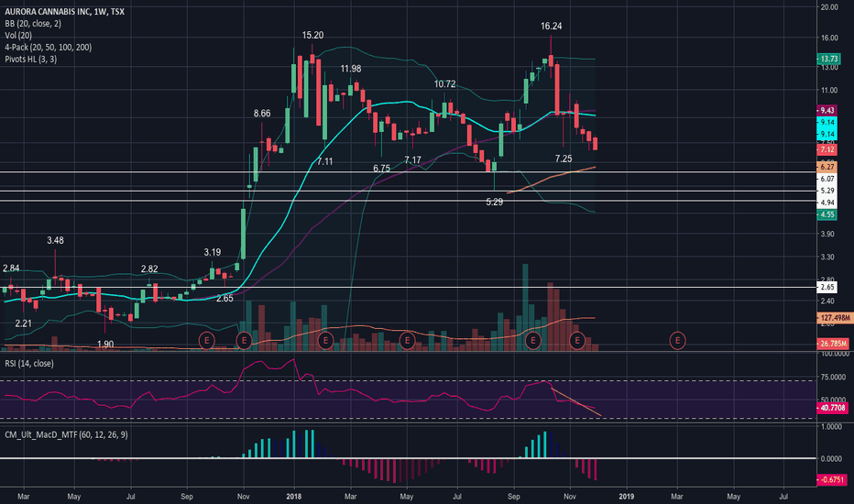854x504 pixels.
Task: Select the AURORA CANNABIS INC, 1W, TSX title
Action: 64,11
